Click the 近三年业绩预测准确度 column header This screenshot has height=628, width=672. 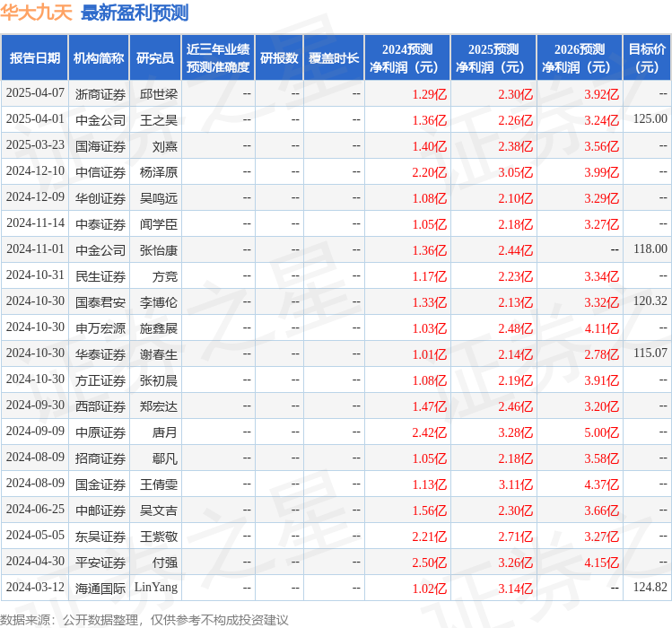[218, 58]
